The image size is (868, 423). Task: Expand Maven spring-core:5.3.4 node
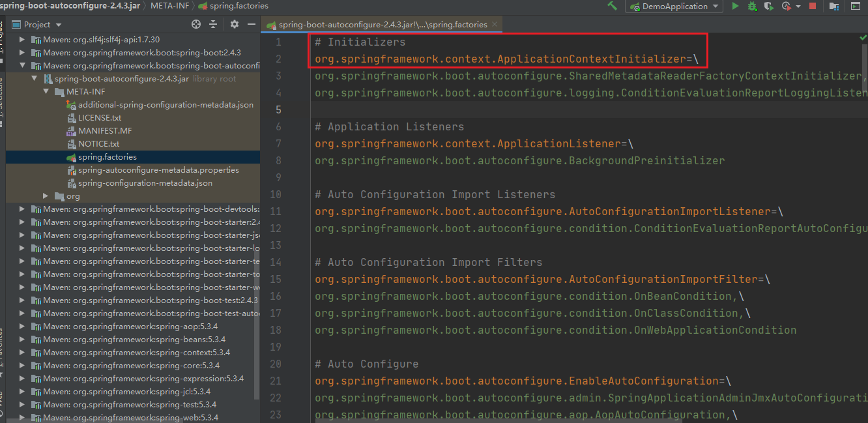tap(22, 366)
